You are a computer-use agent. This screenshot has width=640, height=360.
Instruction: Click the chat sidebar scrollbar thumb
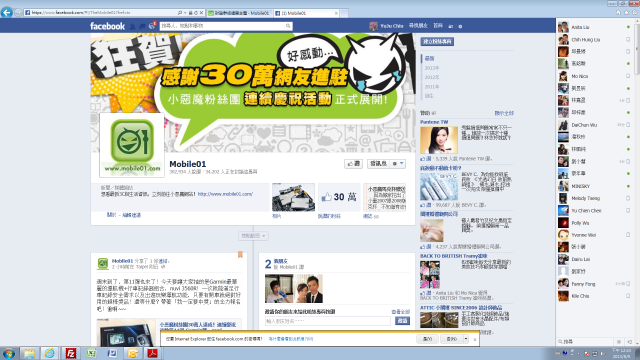(637, 49)
